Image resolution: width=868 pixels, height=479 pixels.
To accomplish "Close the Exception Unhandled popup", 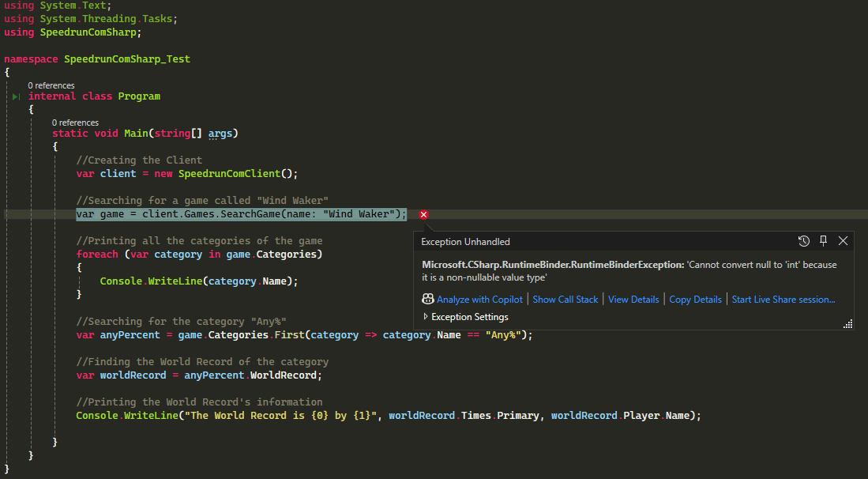I will (843, 241).
